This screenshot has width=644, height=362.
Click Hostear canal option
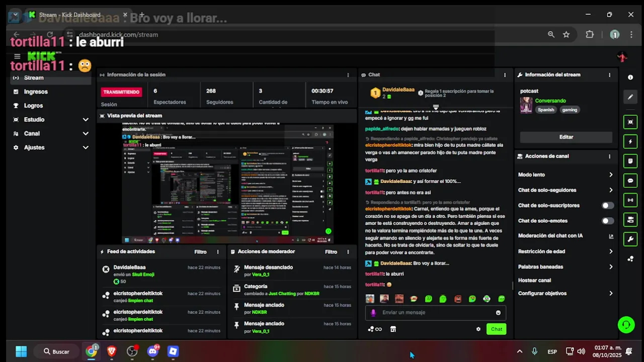click(x=534, y=281)
